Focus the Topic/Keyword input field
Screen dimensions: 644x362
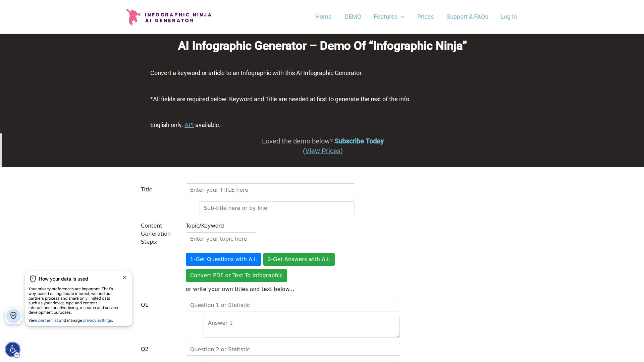[x=221, y=239]
